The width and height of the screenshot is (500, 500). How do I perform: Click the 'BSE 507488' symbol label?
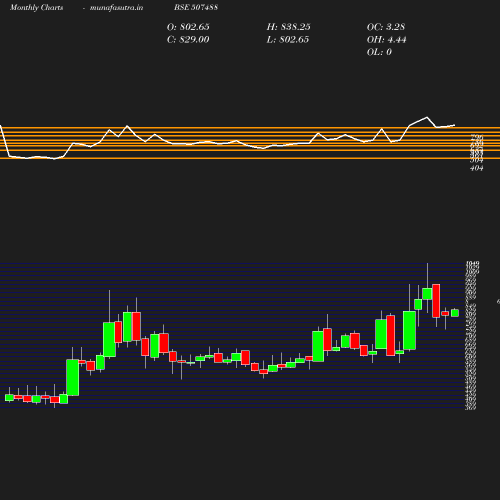click(x=196, y=7)
